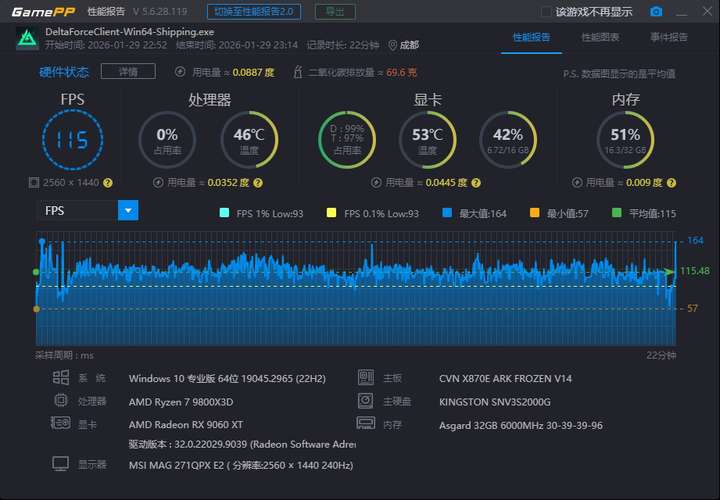Click the AMD Radeon RX 9060 XT text
This screenshot has height=500, width=720.
[x=186, y=425]
